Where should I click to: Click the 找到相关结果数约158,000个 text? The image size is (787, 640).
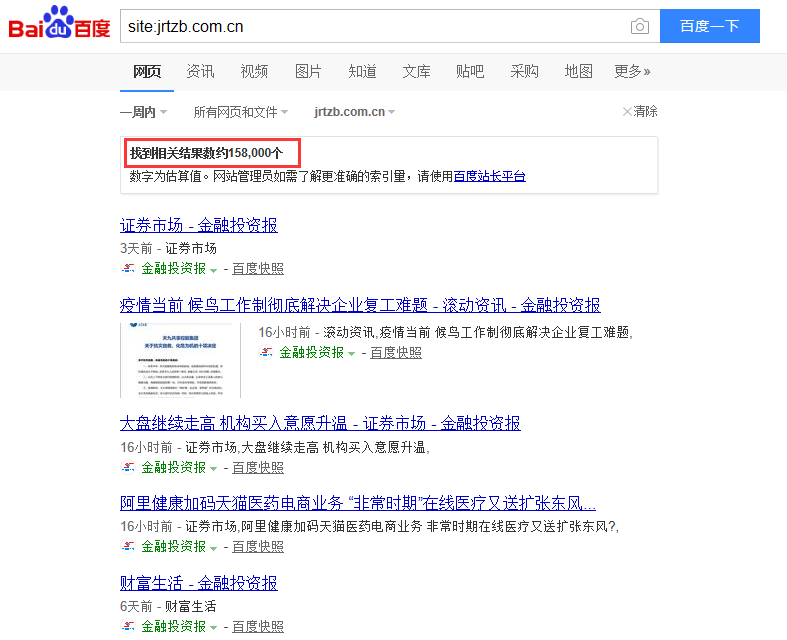206,153
